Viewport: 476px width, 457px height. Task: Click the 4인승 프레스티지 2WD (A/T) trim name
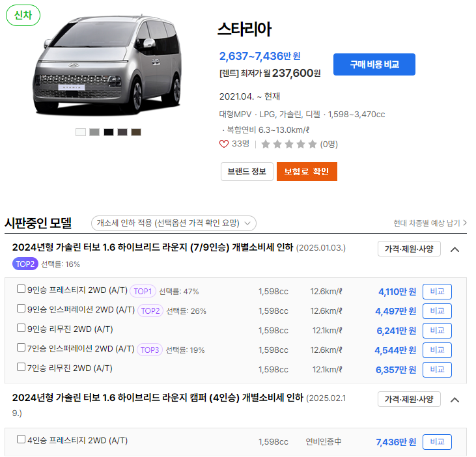point(77,440)
